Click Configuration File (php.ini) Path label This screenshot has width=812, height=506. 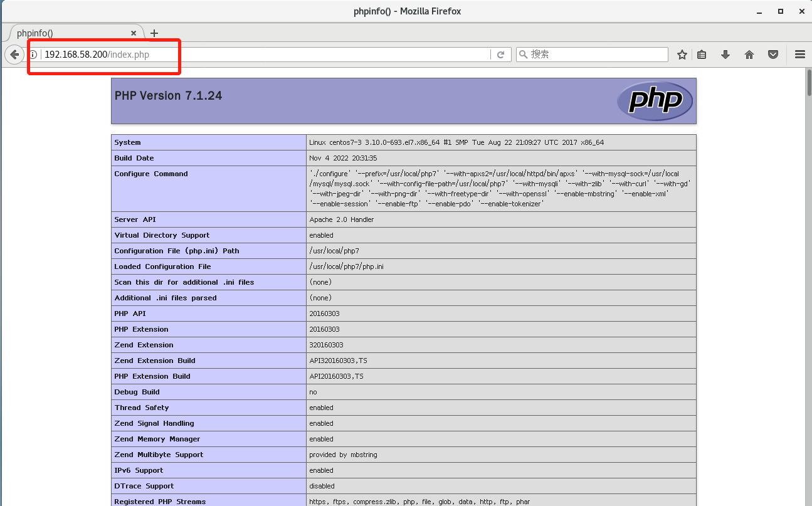(176, 251)
